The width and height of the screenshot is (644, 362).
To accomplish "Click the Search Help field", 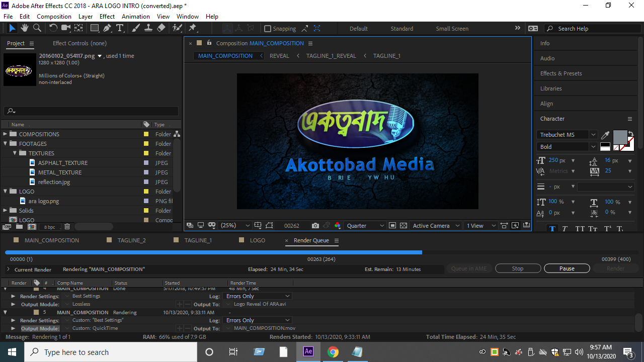I will point(592,29).
